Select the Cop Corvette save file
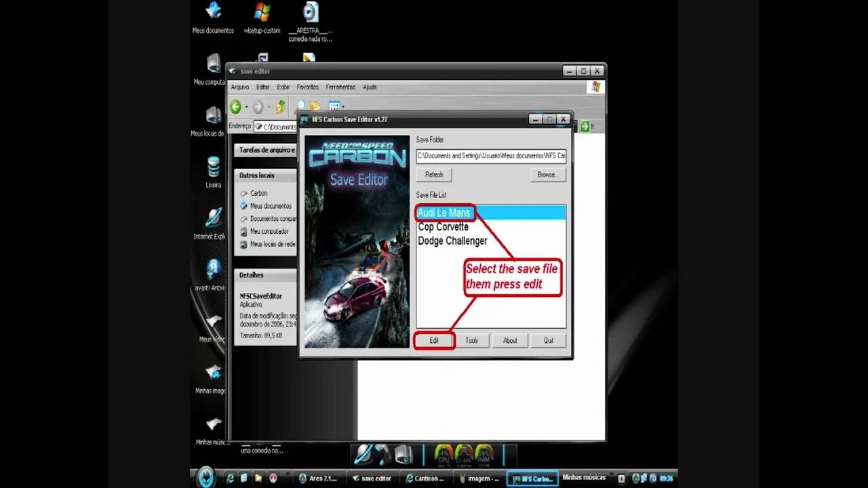The image size is (868, 488). coord(491,227)
